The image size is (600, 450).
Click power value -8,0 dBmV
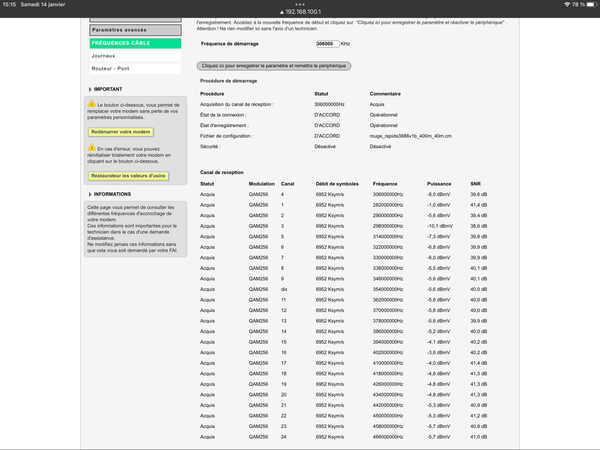(439, 194)
